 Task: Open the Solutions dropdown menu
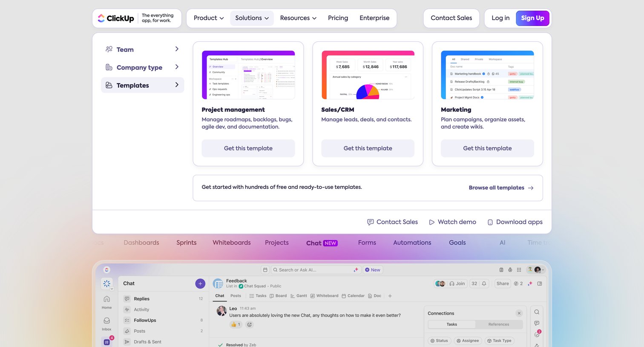click(252, 18)
